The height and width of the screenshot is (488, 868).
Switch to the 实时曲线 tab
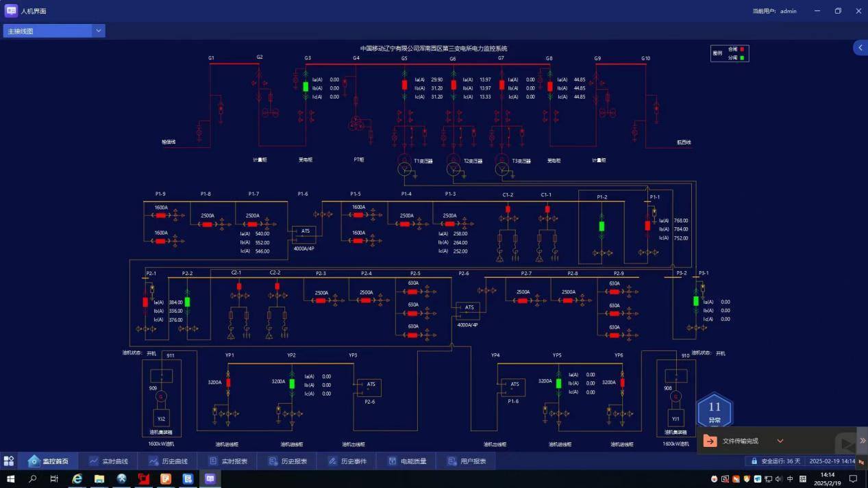108,461
